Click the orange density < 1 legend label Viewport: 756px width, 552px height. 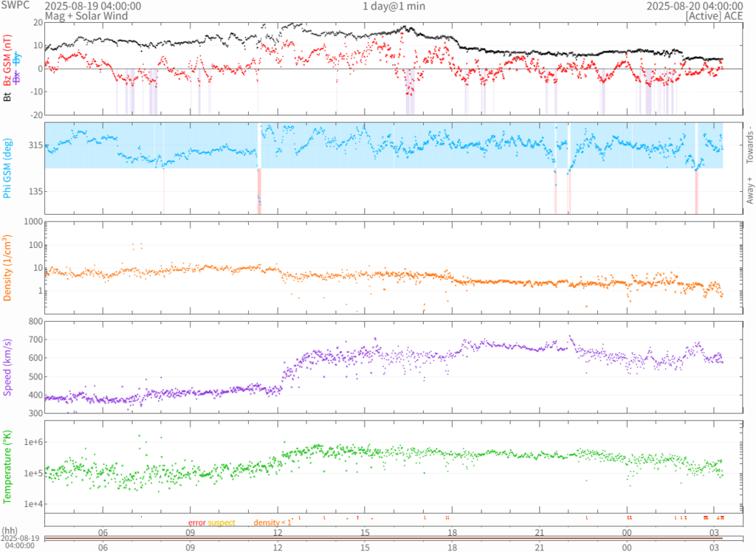click(x=272, y=522)
